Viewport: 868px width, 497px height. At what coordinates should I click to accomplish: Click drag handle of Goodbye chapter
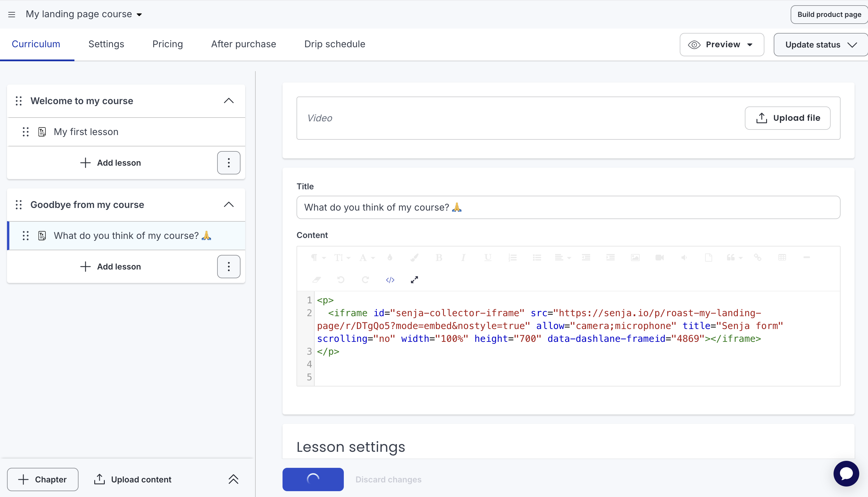click(19, 205)
